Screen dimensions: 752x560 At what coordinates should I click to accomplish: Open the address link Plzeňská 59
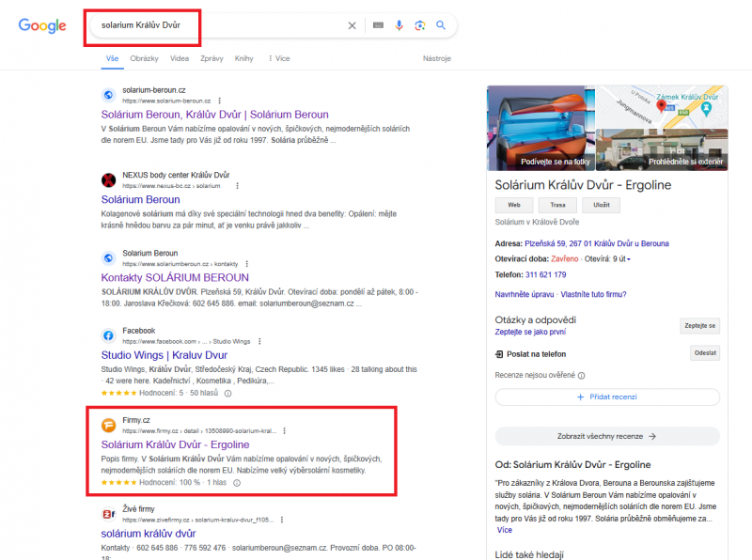click(597, 243)
